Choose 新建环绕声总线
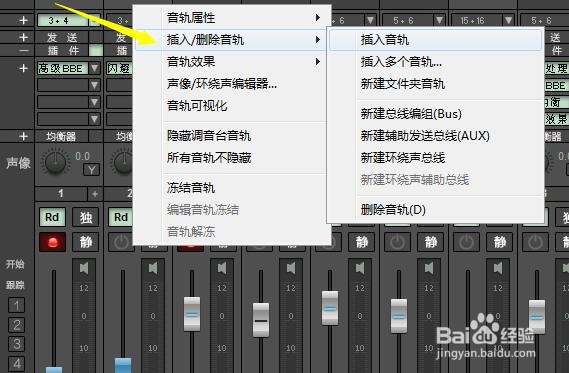 pyautogui.click(x=435, y=158)
